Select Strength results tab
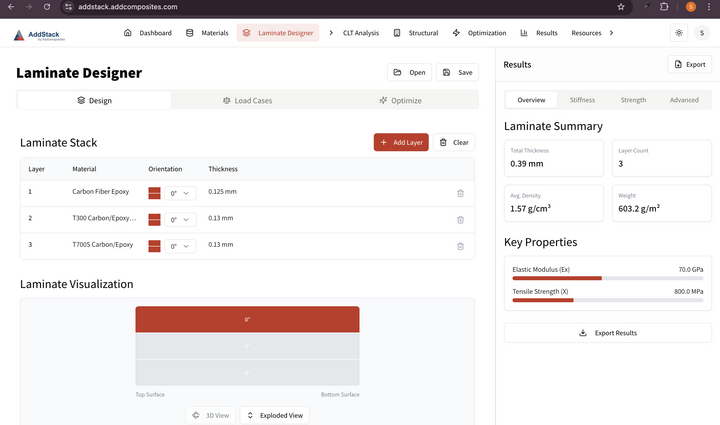The height and width of the screenshot is (425, 720). click(633, 100)
